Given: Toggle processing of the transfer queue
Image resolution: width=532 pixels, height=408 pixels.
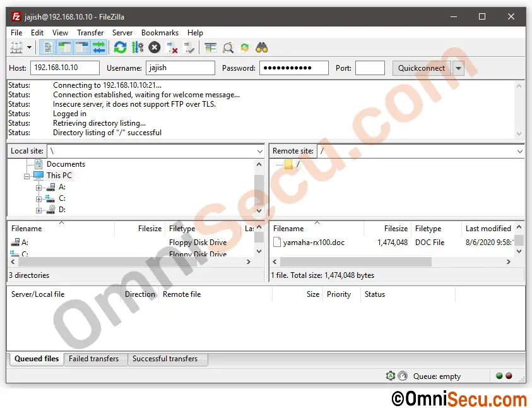Looking at the screenshot, I should point(138,47).
